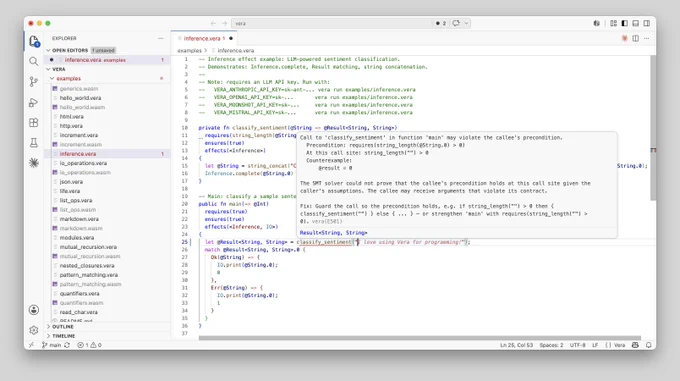
Task: Click the inference.vera breadcrumb segment
Action: [x=235, y=51]
